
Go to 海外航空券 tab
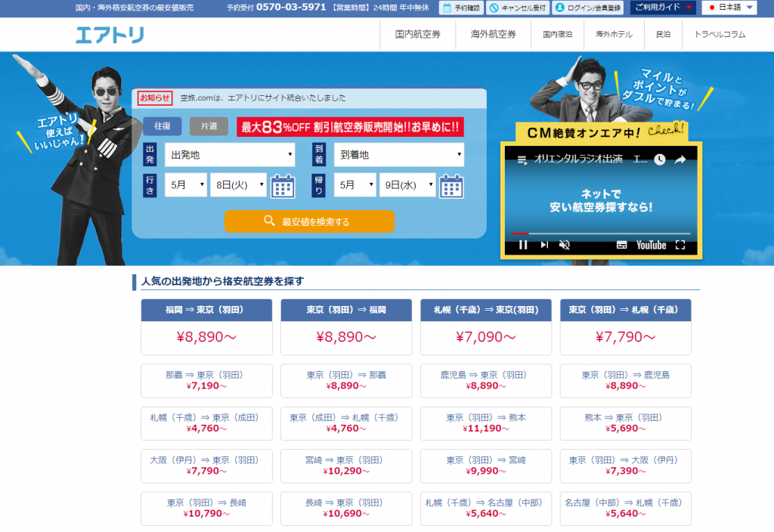[x=493, y=35]
